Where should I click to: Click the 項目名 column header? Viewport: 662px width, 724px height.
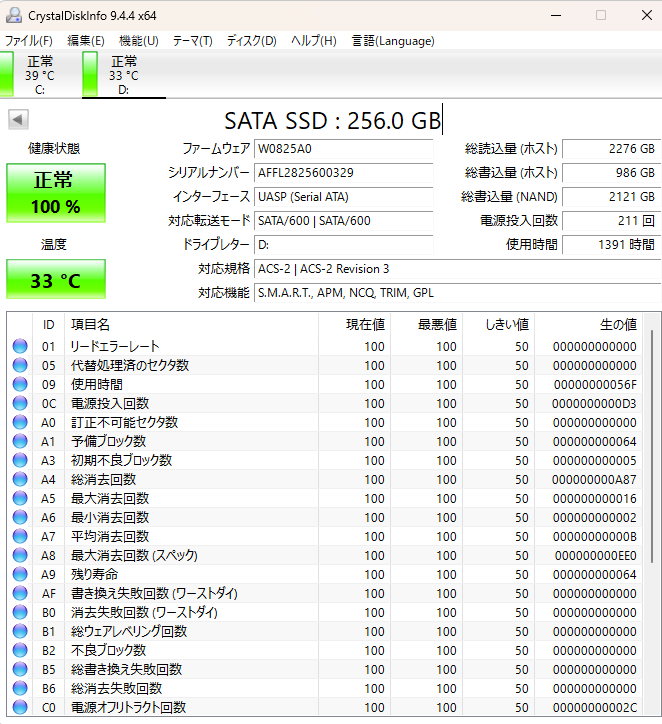click(191, 325)
